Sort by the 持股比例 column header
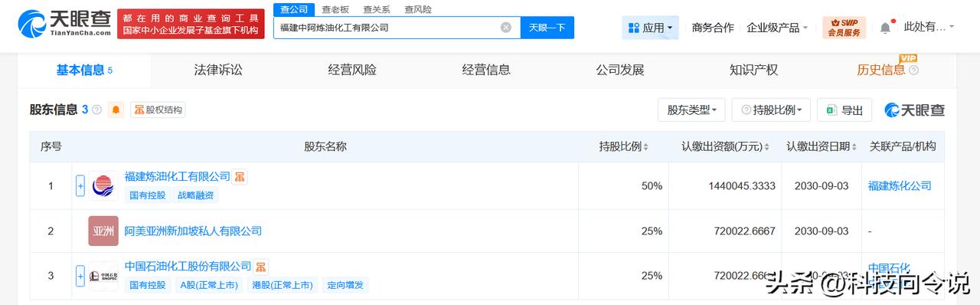Screen dimensions: 980x305 (x=624, y=146)
